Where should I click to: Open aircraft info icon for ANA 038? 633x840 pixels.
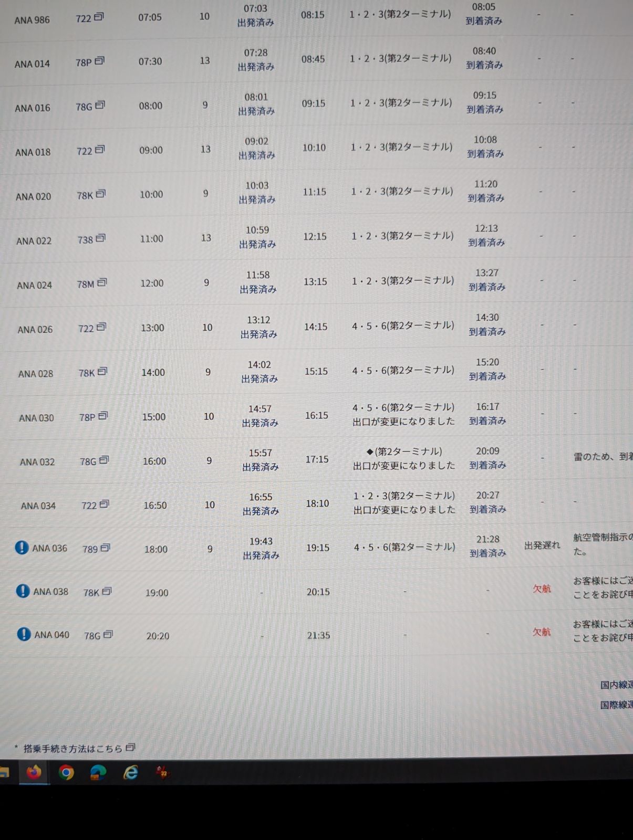tap(107, 591)
